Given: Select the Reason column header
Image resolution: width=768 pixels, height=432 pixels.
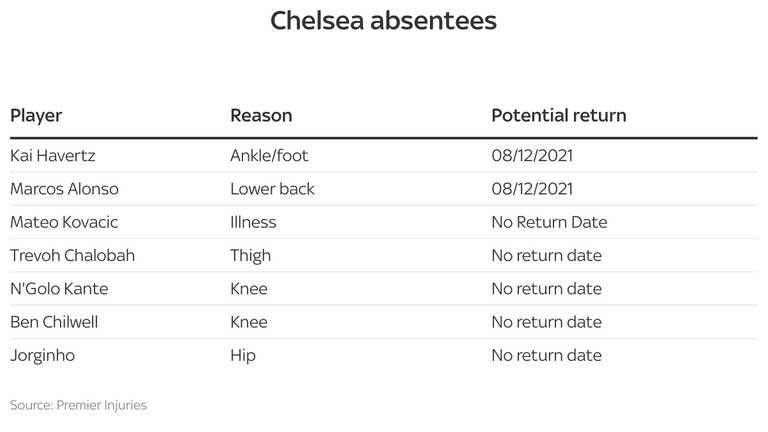Looking at the screenshot, I should [261, 116].
